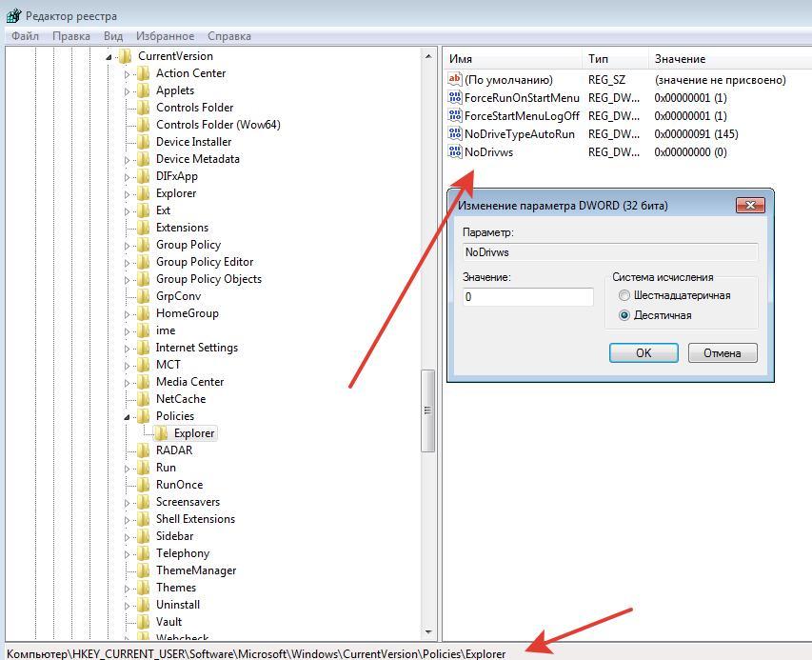Click the RunOnce folder icon

pos(144,485)
